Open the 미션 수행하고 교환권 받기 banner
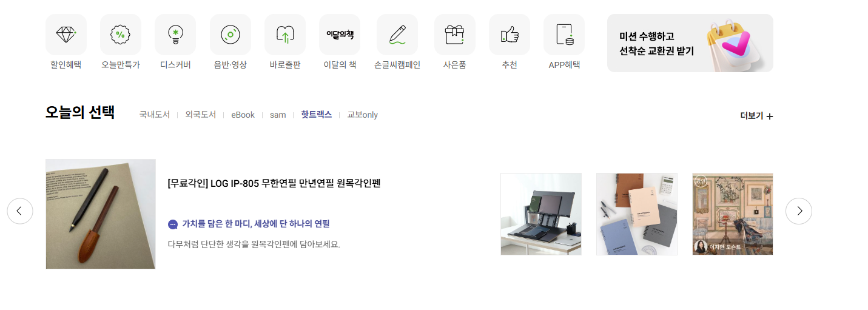 690,43
